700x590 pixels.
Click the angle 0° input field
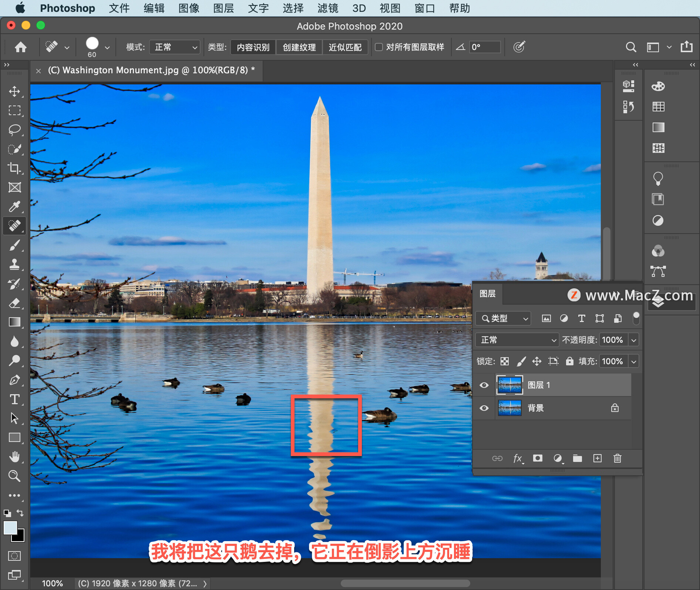[485, 47]
